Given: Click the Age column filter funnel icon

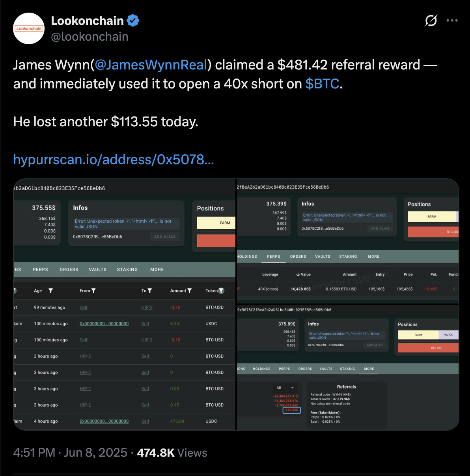Looking at the screenshot, I should [x=50, y=290].
